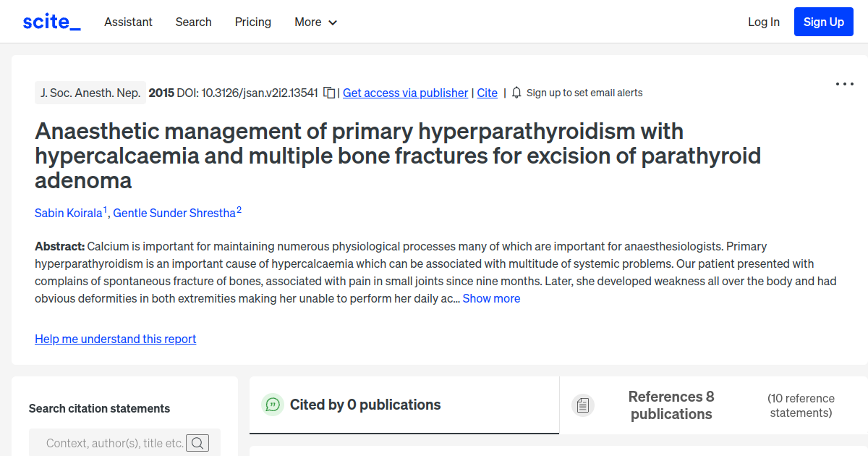Viewport: 868px width, 456px height.
Task: Expand the More navigation menu
Action: click(315, 22)
